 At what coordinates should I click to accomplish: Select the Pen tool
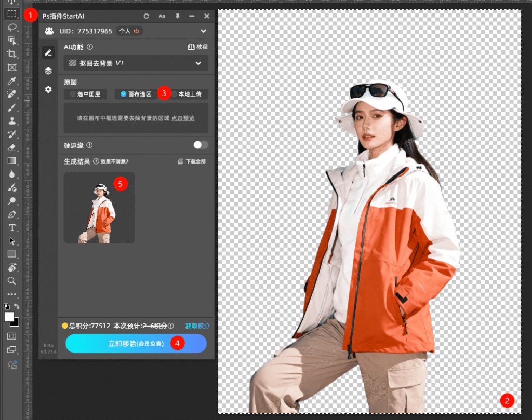pos(12,214)
